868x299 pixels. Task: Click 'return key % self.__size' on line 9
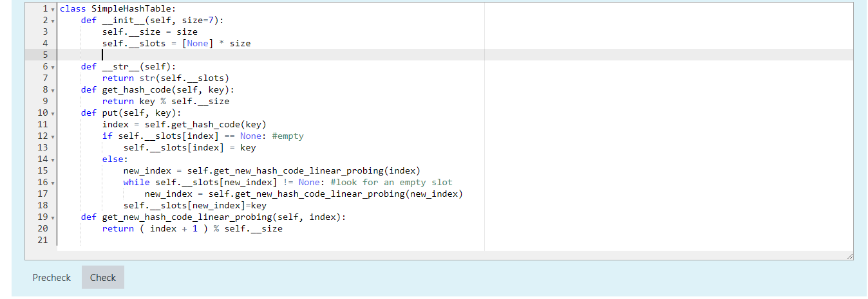tap(165, 102)
